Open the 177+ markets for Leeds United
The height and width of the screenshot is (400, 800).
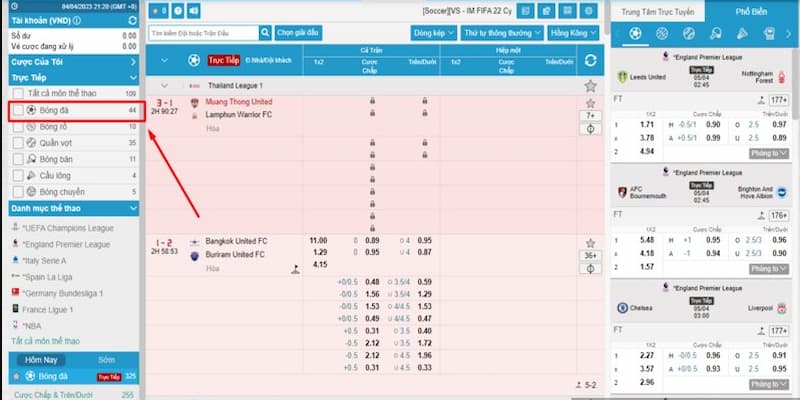coord(779,100)
